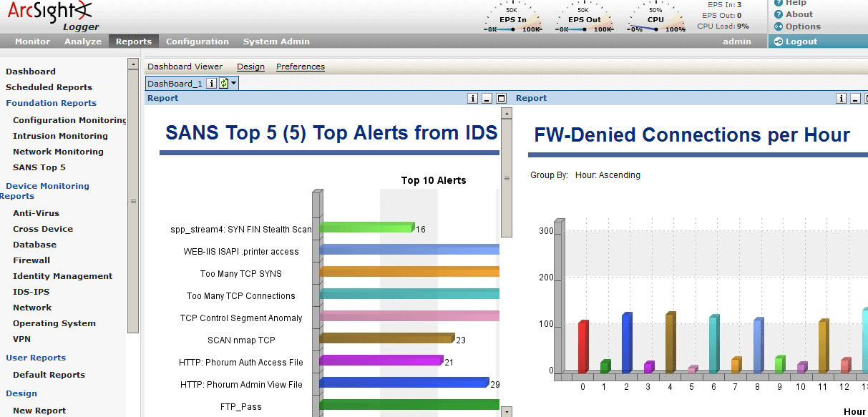The width and height of the screenshot is (868, 417).
Task: Click the green dashboard refresh icon
Action: point(223,84)
